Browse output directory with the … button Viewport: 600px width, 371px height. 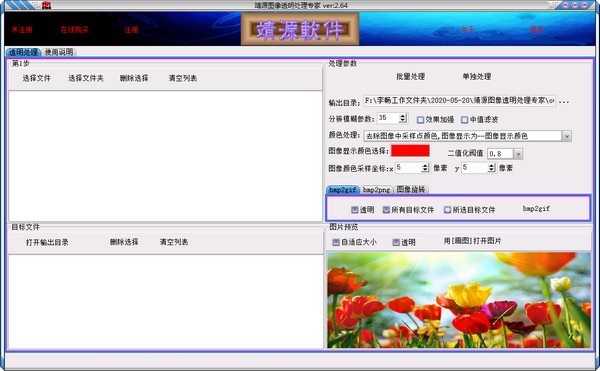(x=564, y=102)
